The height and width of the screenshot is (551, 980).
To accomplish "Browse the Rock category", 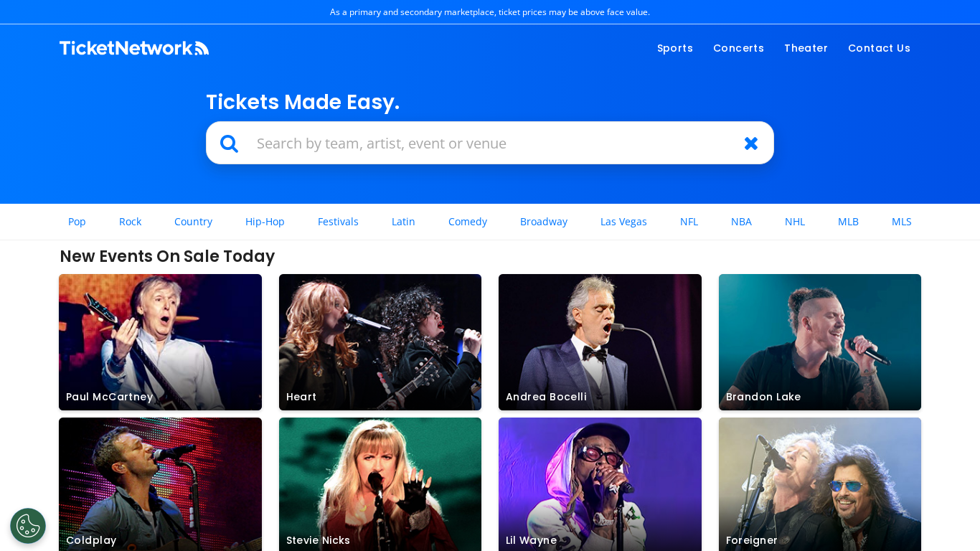I will coord(130,222).
